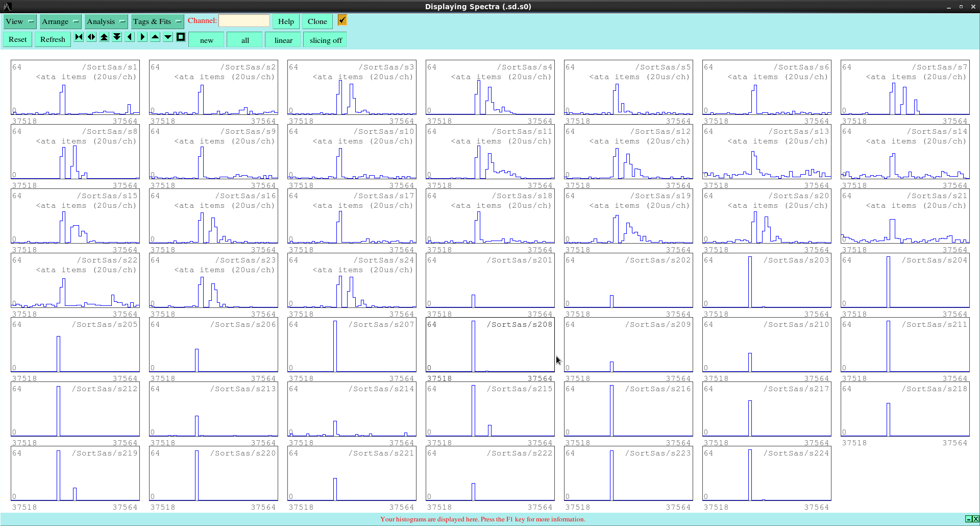
Task: Toggle the linear scale button
Action: [x=283, y=40]
